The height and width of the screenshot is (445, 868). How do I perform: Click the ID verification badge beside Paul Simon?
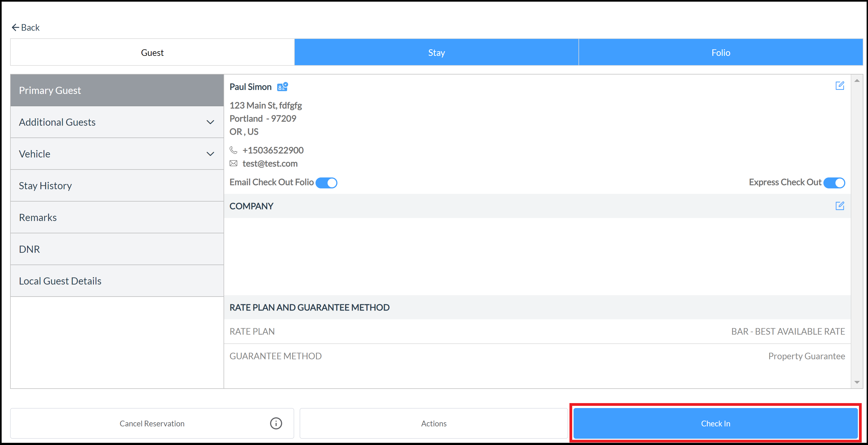pyautogui.click(x=282, y=87)
